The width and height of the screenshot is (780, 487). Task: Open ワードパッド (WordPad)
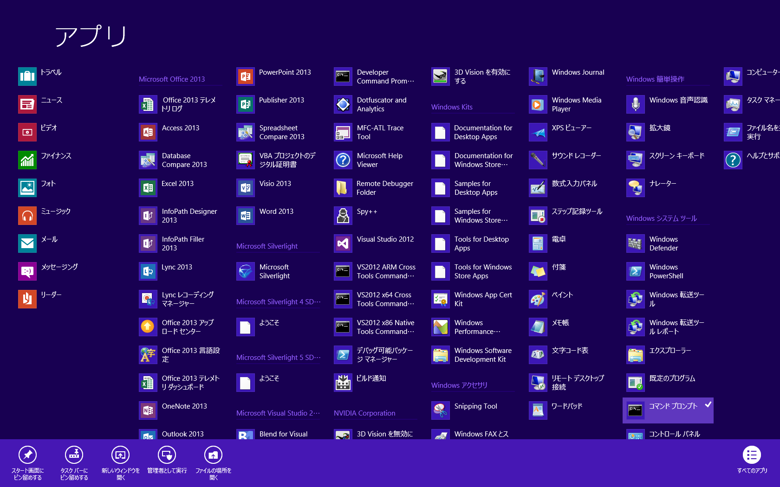pyautogui.click(x=556, y=410)
